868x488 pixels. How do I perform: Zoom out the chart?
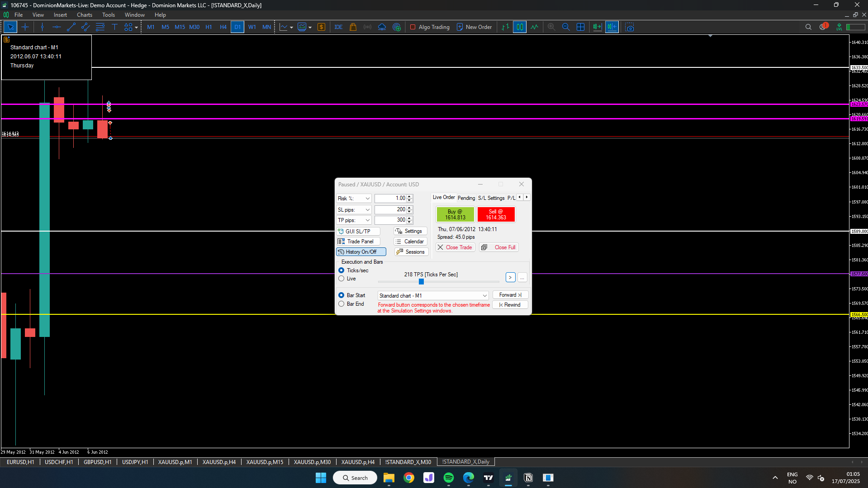[x=566, y=27]
